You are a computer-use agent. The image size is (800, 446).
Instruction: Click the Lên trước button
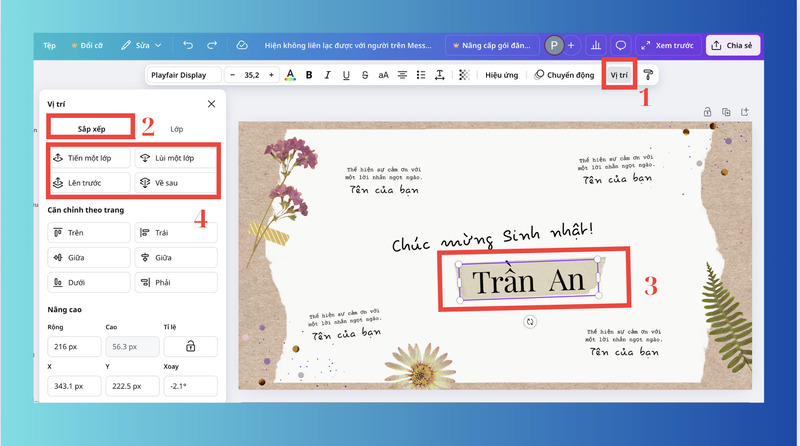[x=89, y=182]
